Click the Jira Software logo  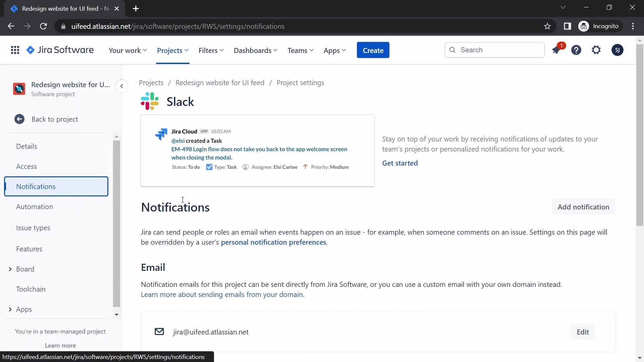60,50
